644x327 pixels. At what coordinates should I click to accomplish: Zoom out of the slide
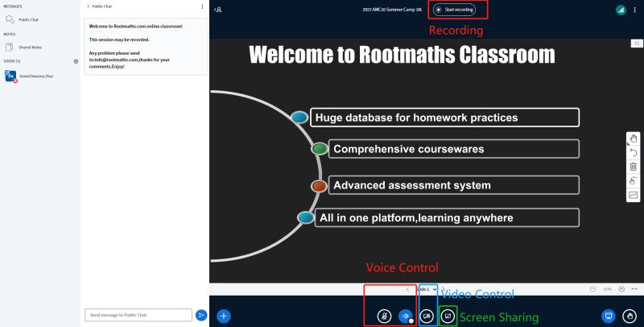592,289
